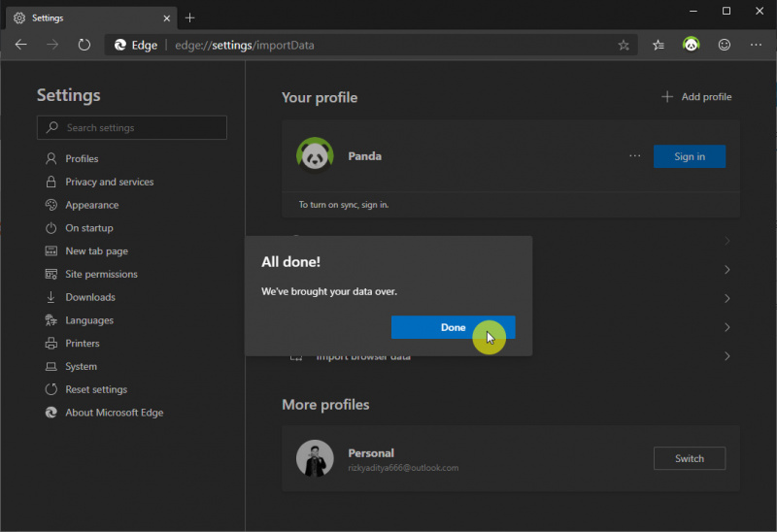Close the Settings tab
This screenshot has height=532, width=777.
tap(167, 18)
